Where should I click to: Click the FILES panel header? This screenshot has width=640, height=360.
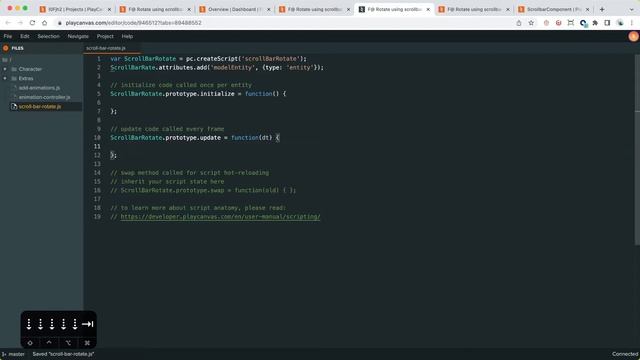pos(18,48)
